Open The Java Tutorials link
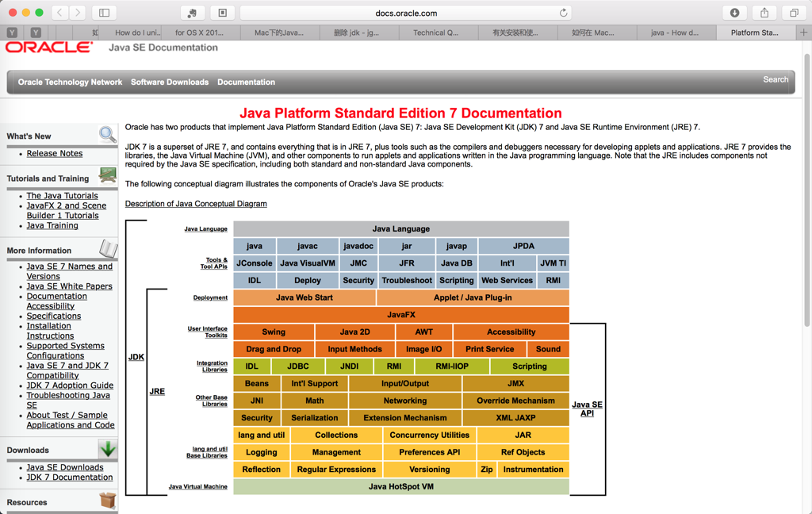 coord(62,195)
